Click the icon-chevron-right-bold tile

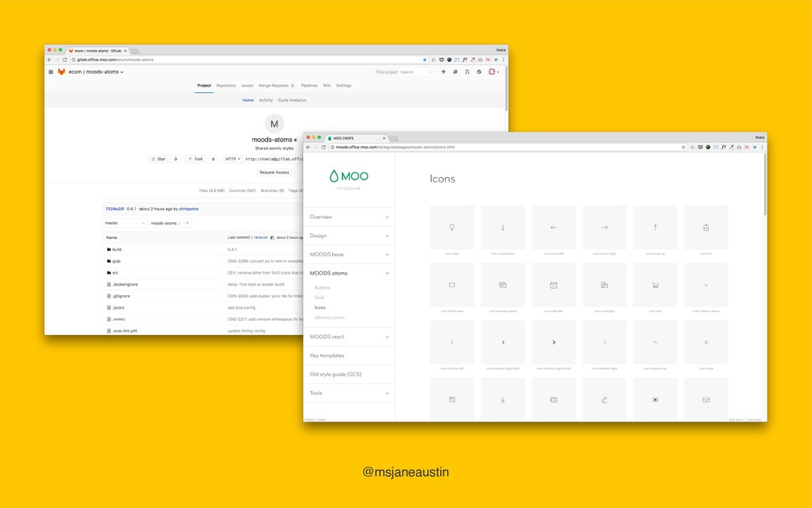[x=502, y=342]
